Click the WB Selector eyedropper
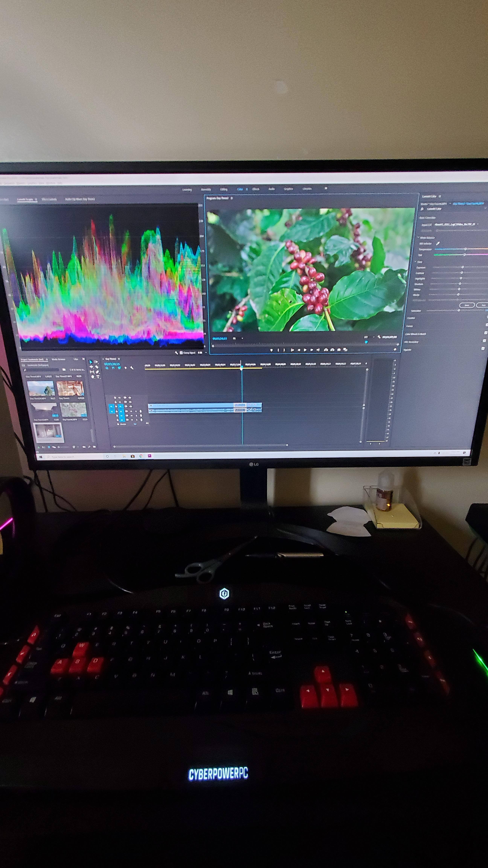Image resolution: width=488 pixels, height=868 pixels. pyautogui.click(x=438, y=243)
